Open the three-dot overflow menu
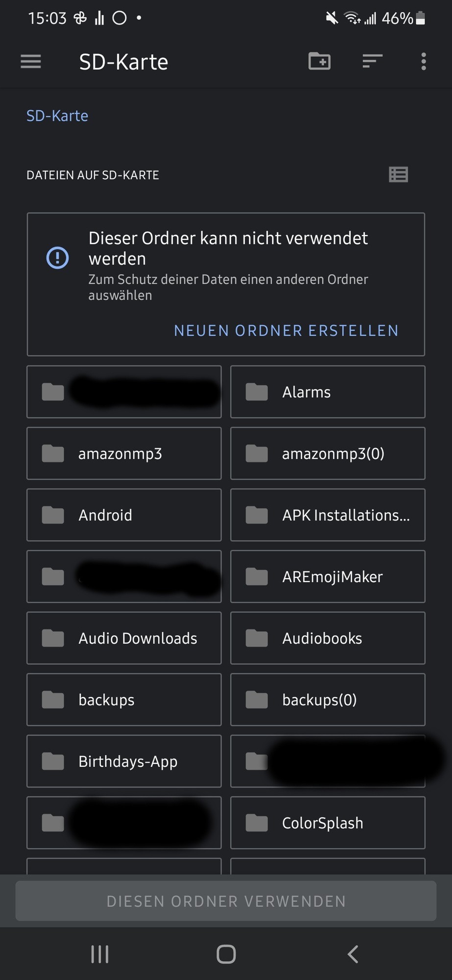452x980 pixels. (424, 62)
